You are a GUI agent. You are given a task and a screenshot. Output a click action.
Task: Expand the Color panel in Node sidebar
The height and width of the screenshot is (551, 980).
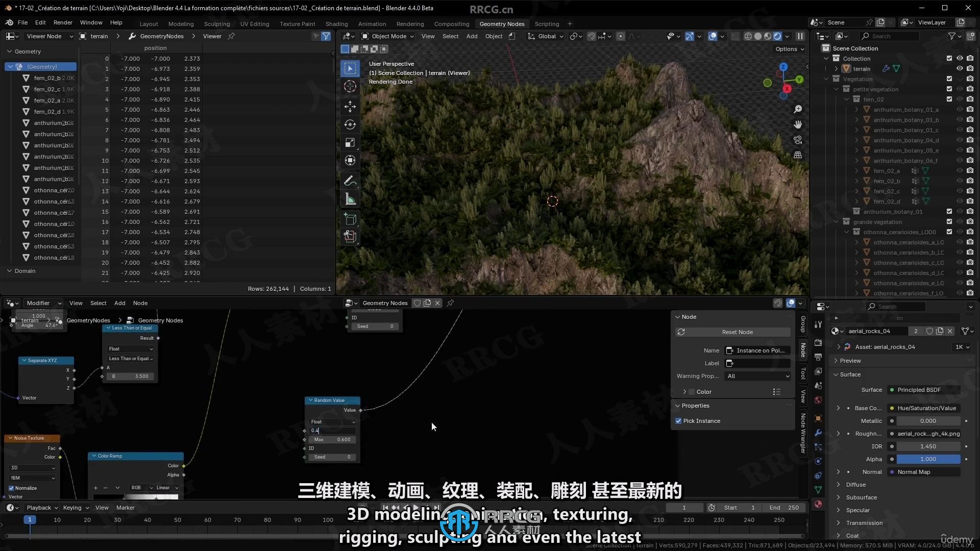(684, 392)
